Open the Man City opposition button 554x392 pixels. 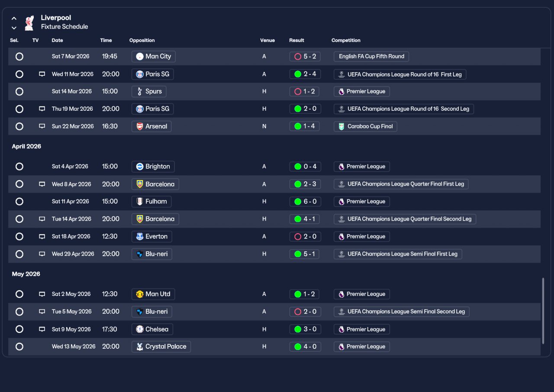pos(153,56)
